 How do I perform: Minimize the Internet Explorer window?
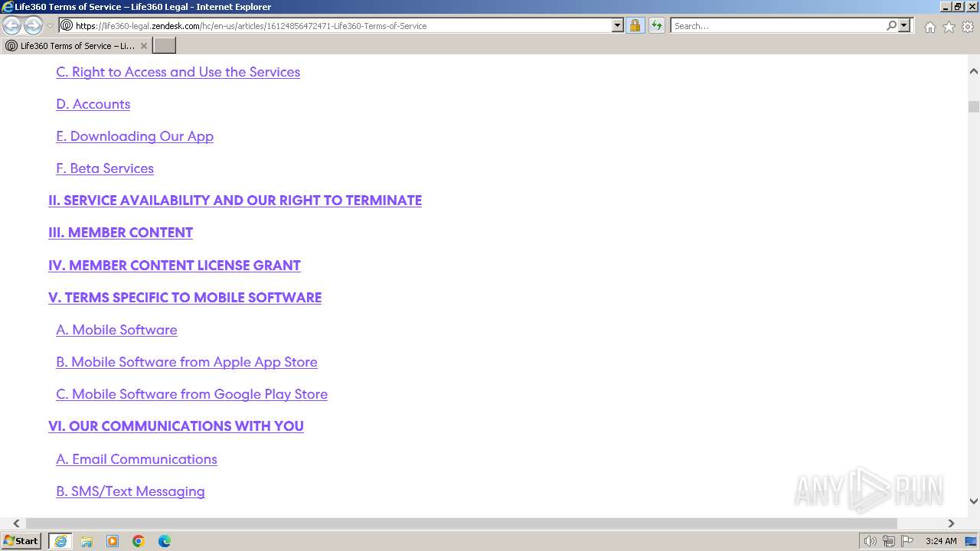pyautogui.click(x=945, y=7)
